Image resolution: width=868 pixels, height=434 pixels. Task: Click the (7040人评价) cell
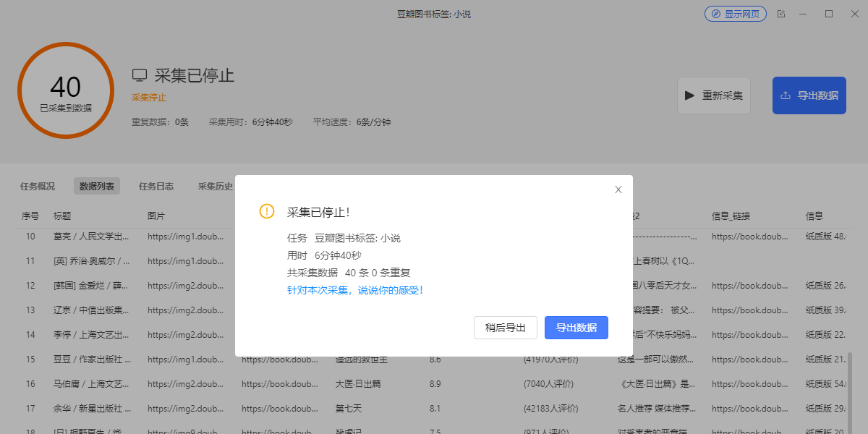(549, 383)
